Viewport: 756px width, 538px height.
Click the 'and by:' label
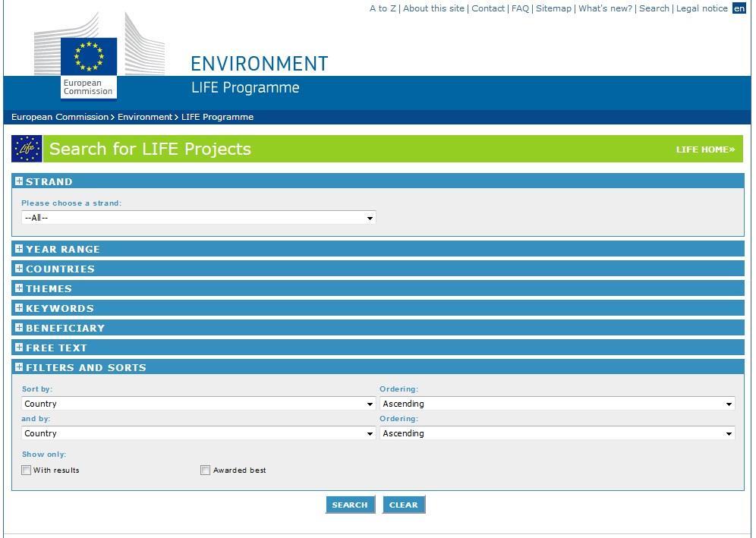[36, 418]
